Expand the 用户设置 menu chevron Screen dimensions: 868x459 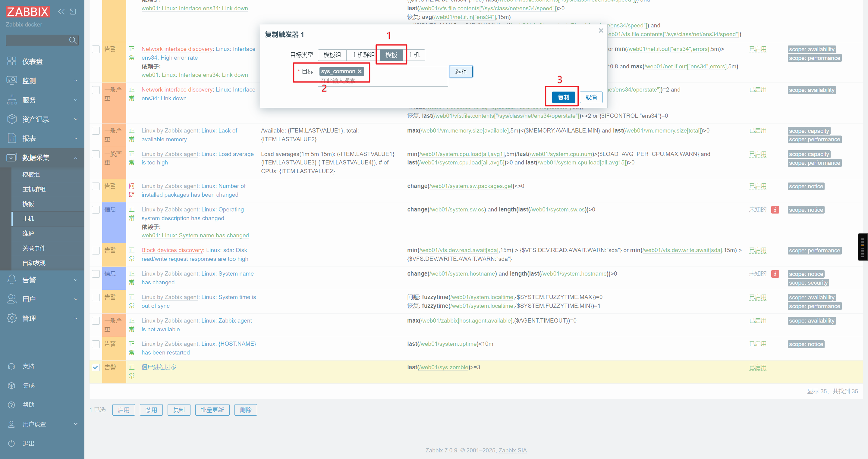pyautogui.click(x=76, y=424)
